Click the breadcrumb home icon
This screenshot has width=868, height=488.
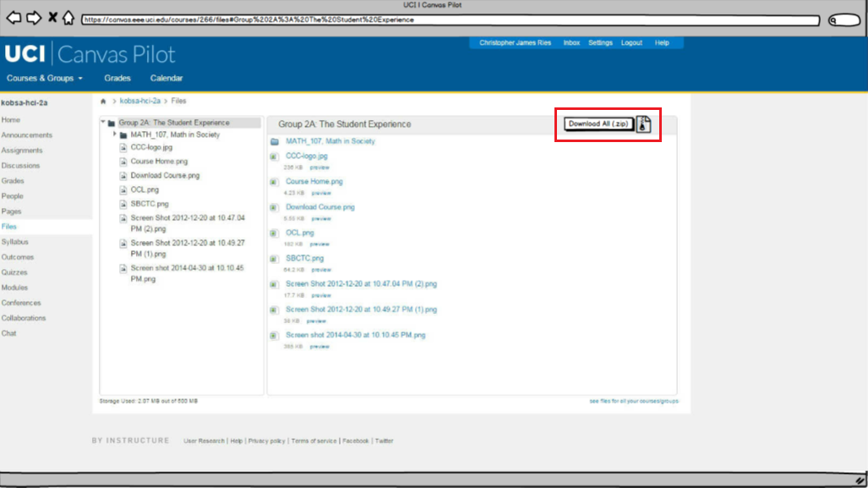point(103,101)
